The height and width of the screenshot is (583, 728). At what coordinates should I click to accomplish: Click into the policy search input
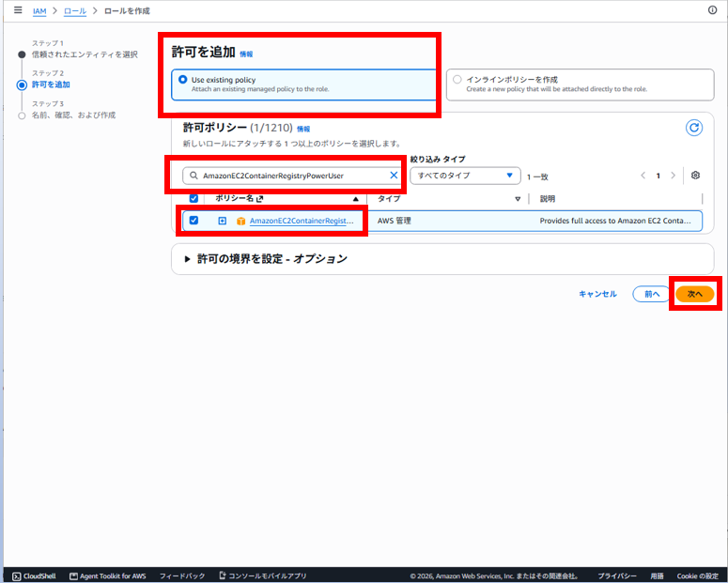(292, 176)
